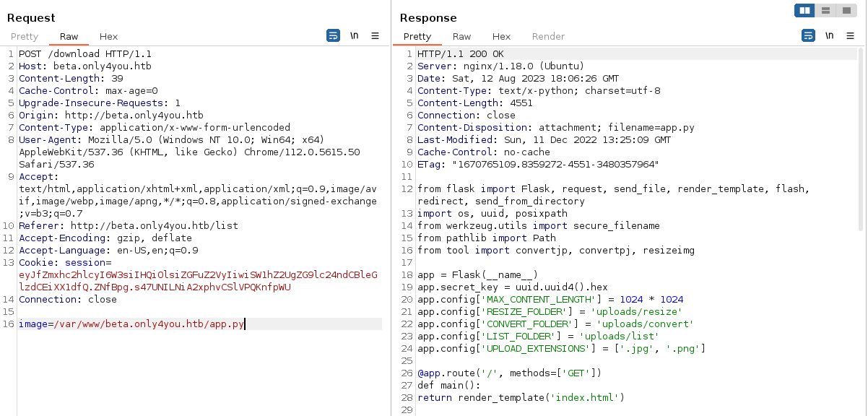Show non-printable \n characters in Response
Screen dimensions: 868x416
point(829,35)
